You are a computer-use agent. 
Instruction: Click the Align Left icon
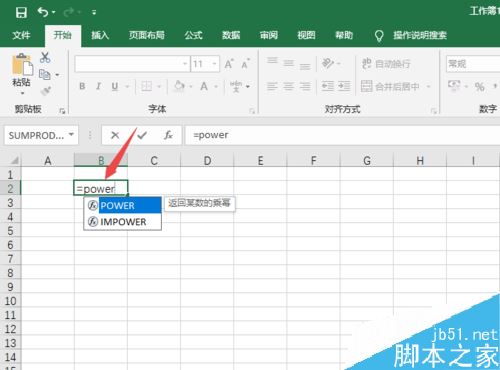[x=272, y=87]
